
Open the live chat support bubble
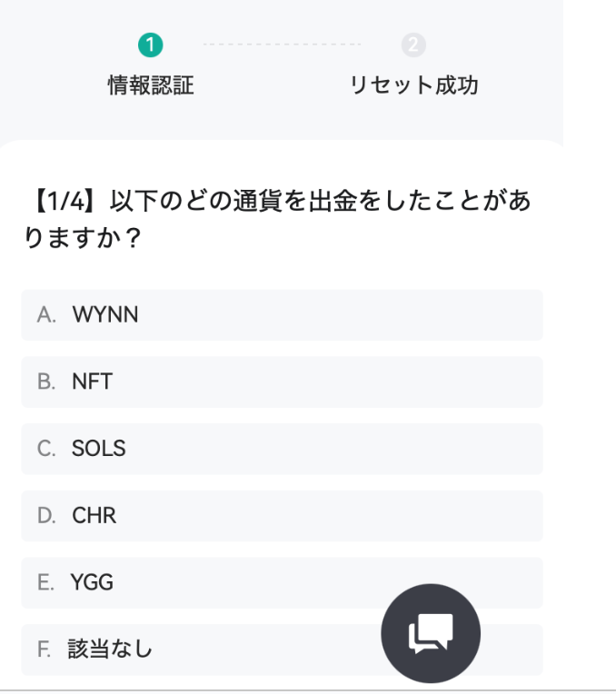coord(431,633)
